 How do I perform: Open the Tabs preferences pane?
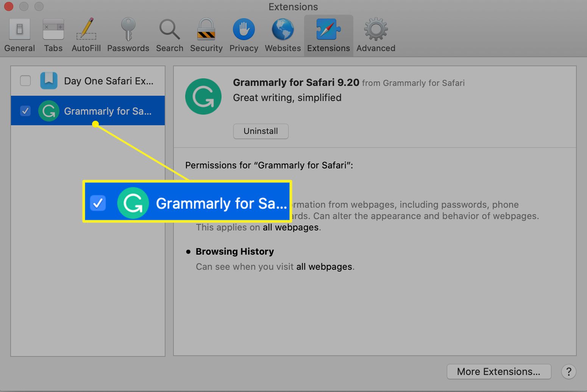[x=53, y=36]
